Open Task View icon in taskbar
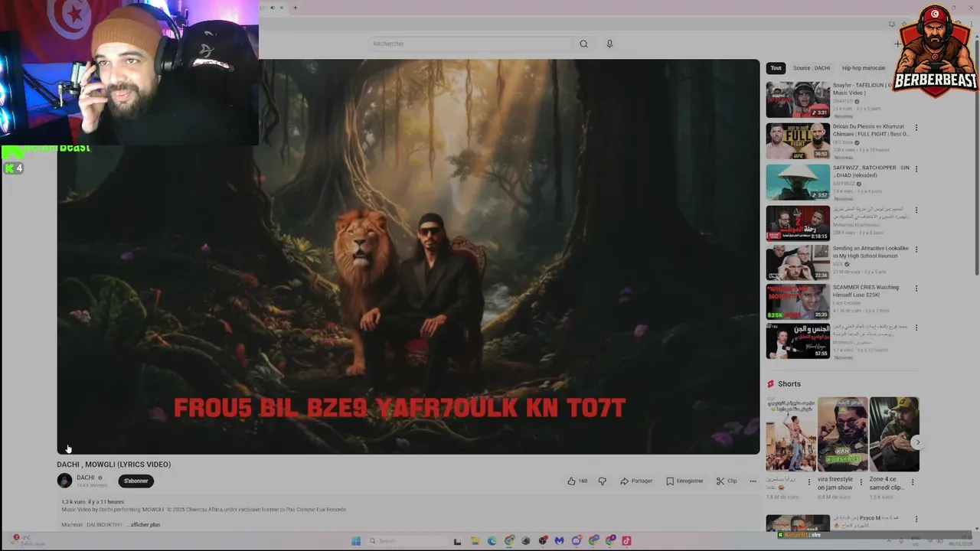The height and width of the screenshot is (551, 980). click(457, 541)
